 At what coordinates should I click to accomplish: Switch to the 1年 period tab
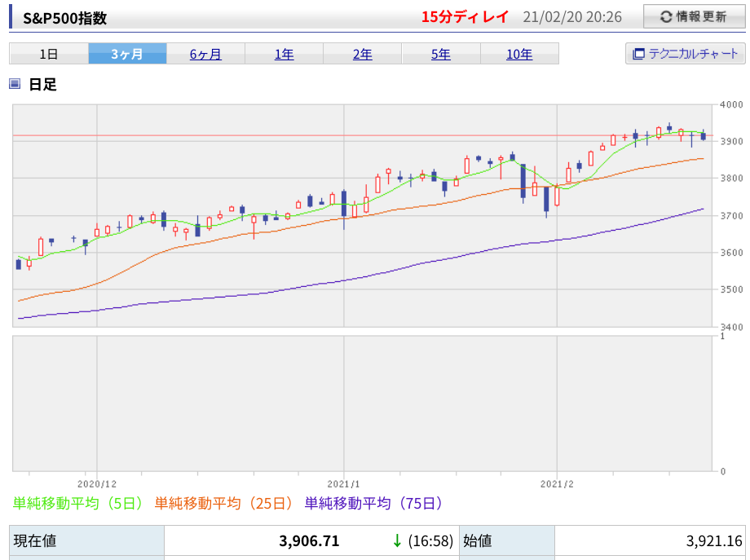point(285,54)
